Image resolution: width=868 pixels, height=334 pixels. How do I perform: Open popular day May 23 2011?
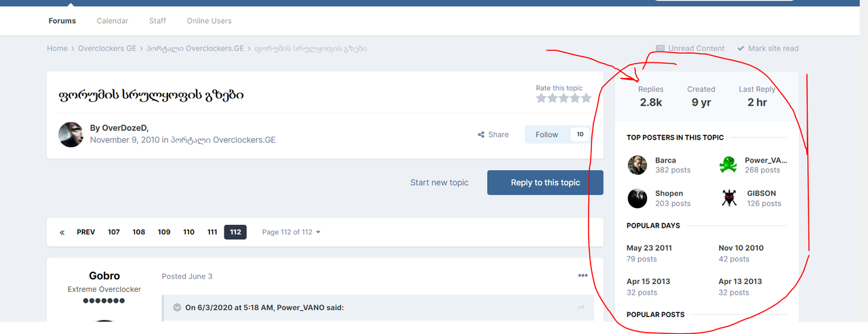(649, 248)
